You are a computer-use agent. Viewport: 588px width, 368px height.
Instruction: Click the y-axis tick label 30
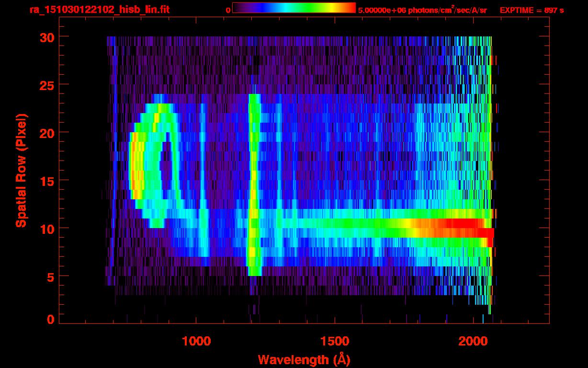(x=47, y=37)
